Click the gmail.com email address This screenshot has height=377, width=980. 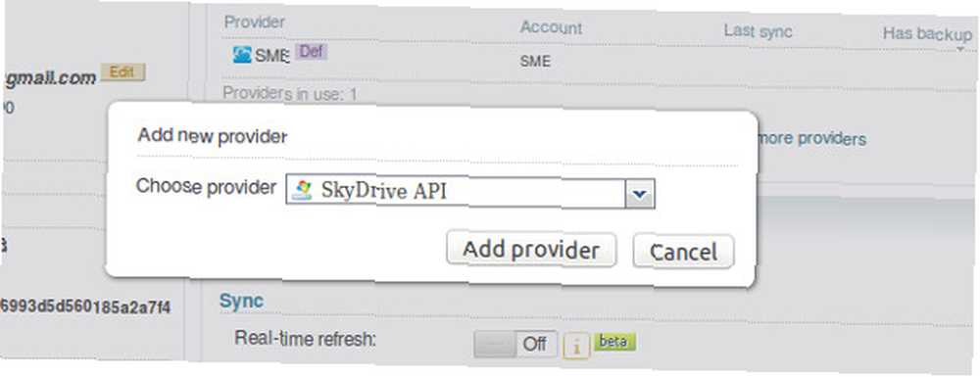50,78
